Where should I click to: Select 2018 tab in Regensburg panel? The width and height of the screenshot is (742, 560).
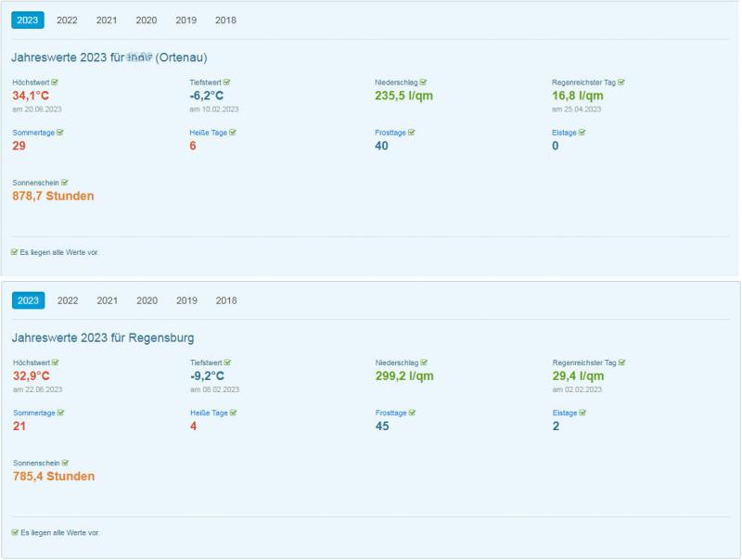[226, 300]
